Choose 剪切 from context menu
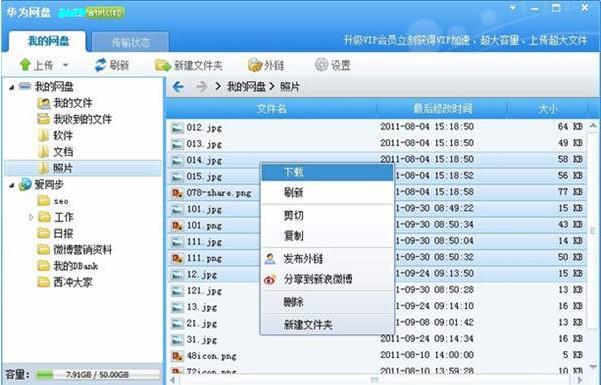 coord(327,216)
